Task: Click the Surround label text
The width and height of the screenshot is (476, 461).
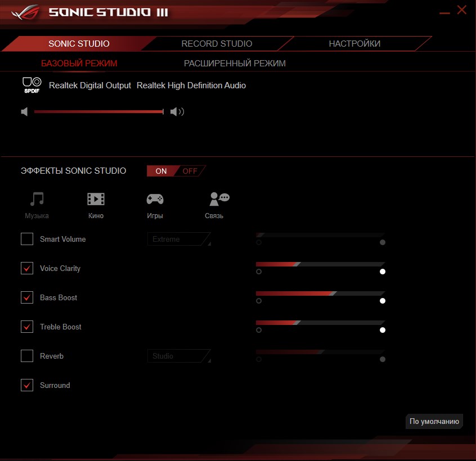Action: pos(55,385)
